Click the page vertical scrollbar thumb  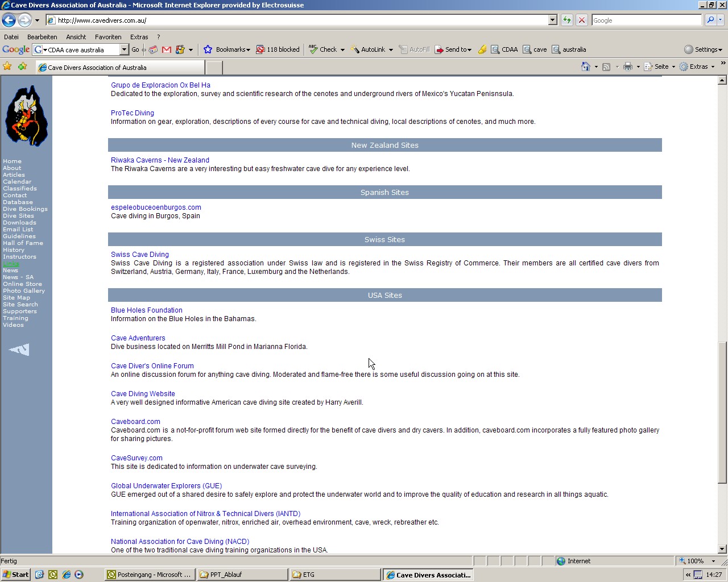[722, 413]
